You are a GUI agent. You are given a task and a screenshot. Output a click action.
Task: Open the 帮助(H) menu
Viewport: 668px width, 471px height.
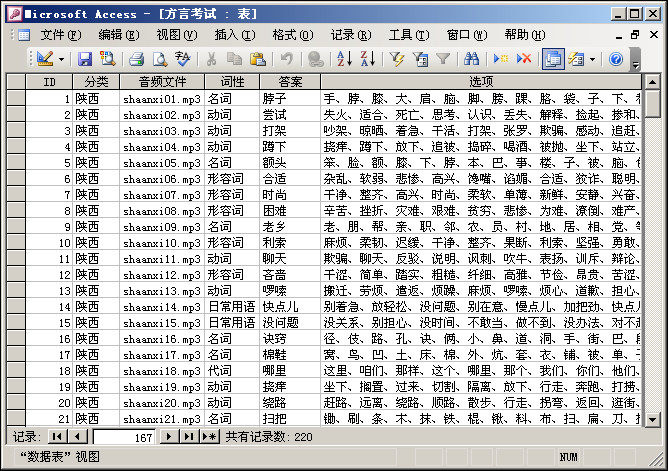(x=525, y=35)
